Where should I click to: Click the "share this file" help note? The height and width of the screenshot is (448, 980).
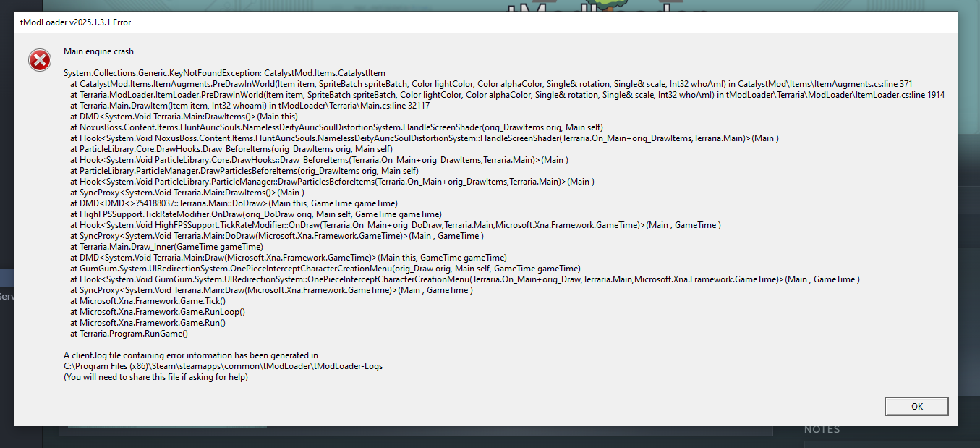156,377
